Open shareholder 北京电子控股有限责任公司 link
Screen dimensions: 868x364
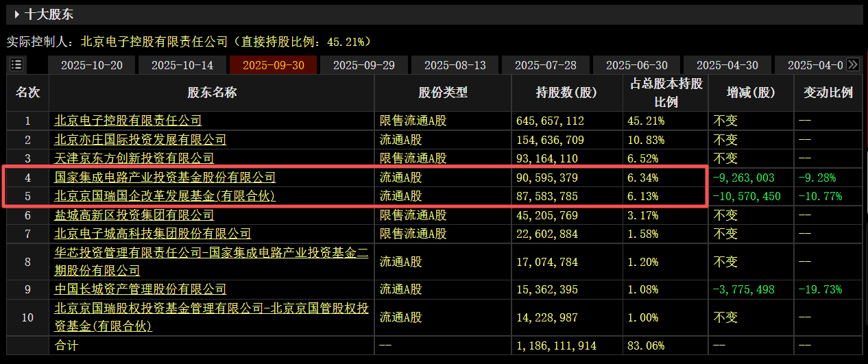pos(128,121)
